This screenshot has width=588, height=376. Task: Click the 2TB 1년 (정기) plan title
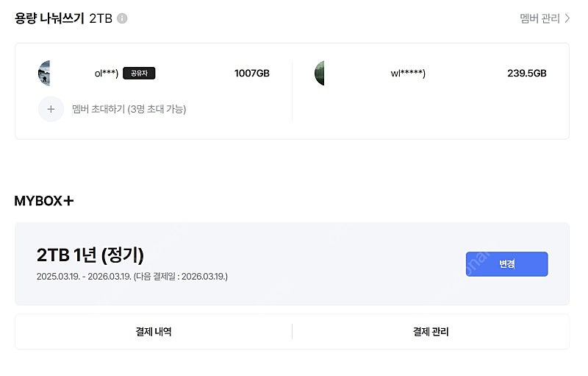tap(90, 255)
